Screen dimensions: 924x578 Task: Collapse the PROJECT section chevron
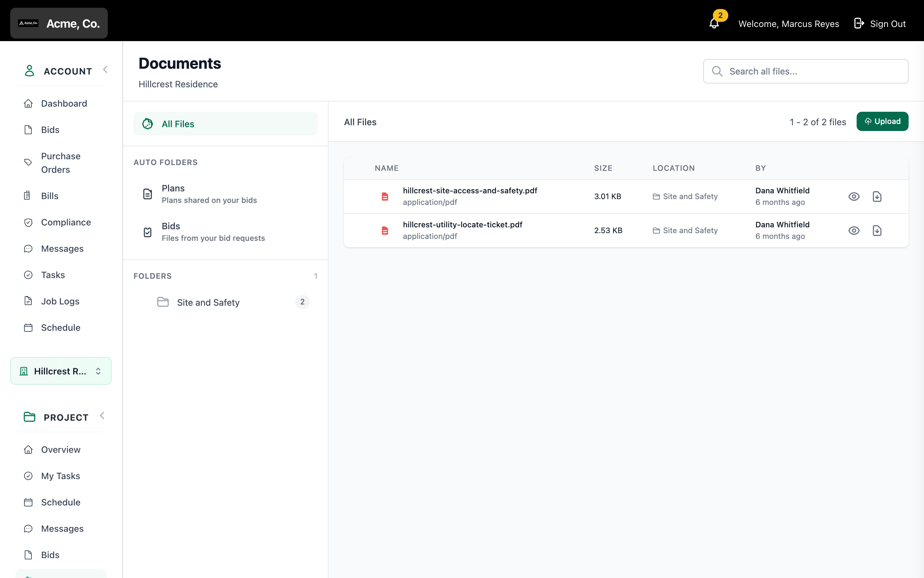pyautogui.click(x=102, y=416)
